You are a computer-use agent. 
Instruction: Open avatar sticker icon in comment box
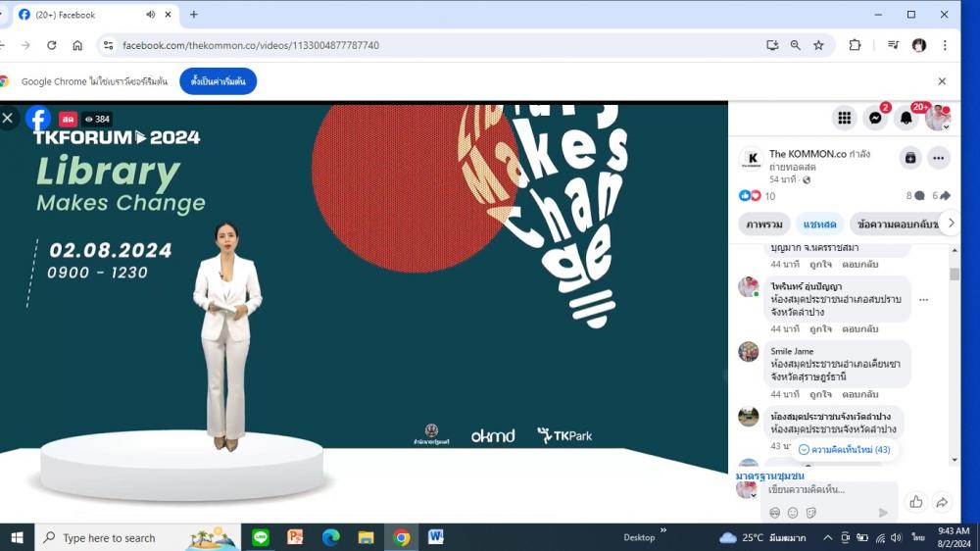775,513
